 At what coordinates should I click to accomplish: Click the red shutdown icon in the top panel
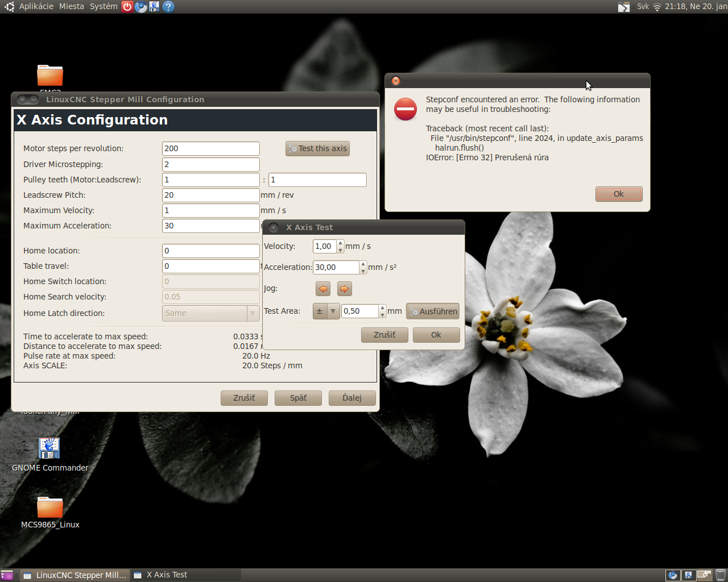[x=127, y=7]
